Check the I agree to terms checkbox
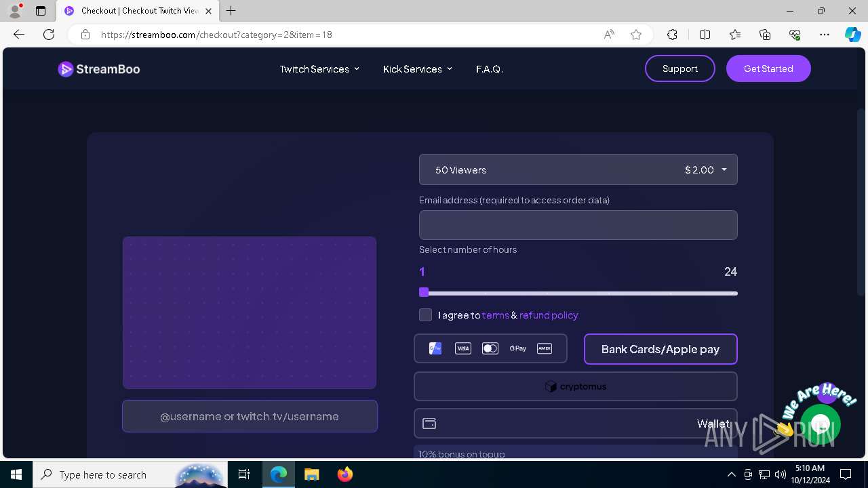Screen dimensions: 868x488 (x=425, y=314)
